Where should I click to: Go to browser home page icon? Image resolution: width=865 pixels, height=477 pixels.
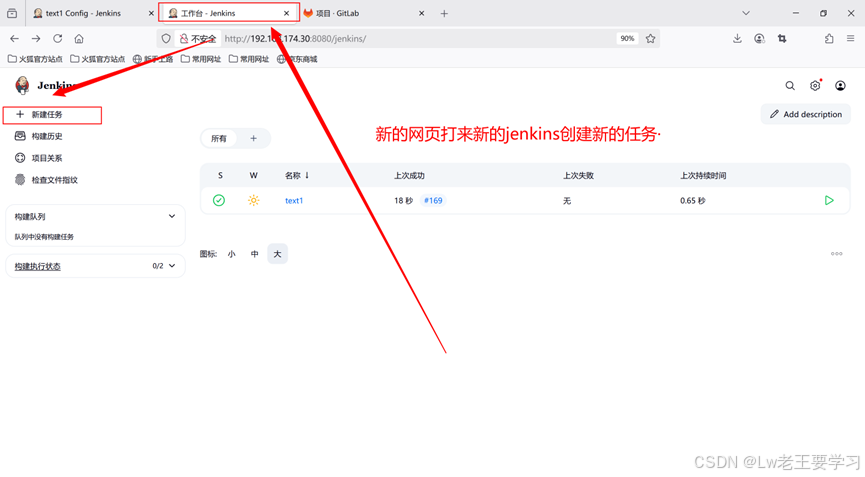pyautogui.click(x=79, y=39)
